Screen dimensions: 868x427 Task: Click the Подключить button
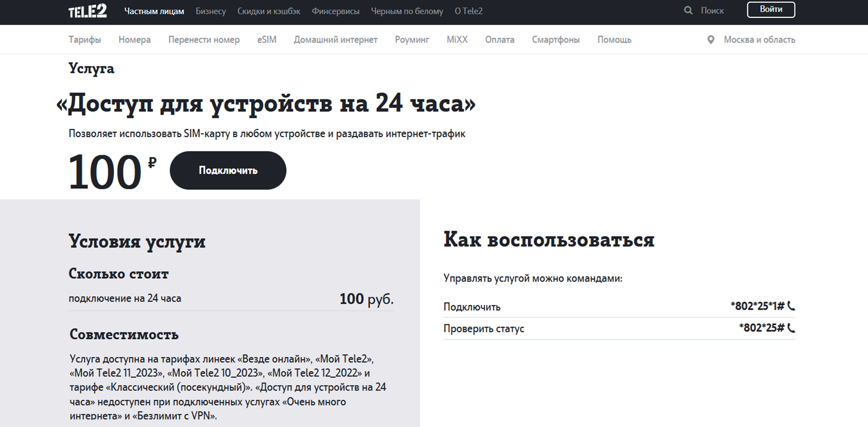[228, 170]
